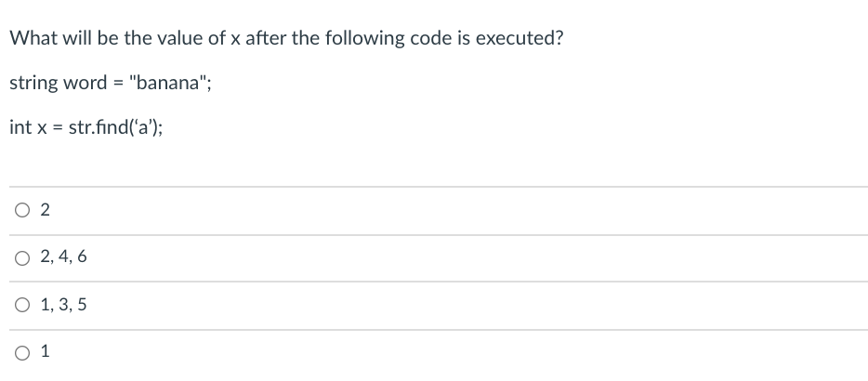Viewport: 868px width, 381px height.
Task: Click the variable name "word" in the code
Action: coord(85,83)
